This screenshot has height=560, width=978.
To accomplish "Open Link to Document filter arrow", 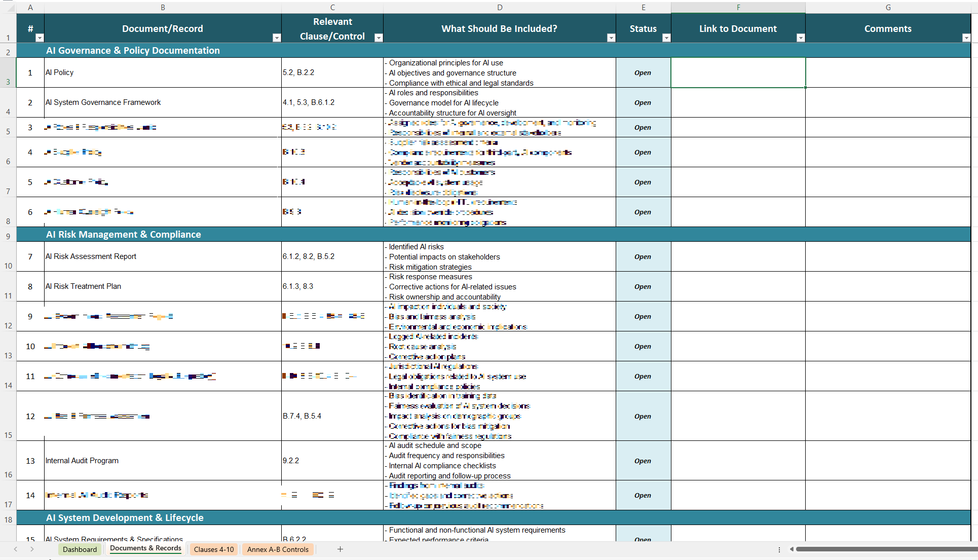I will click(x=800, y=38).
